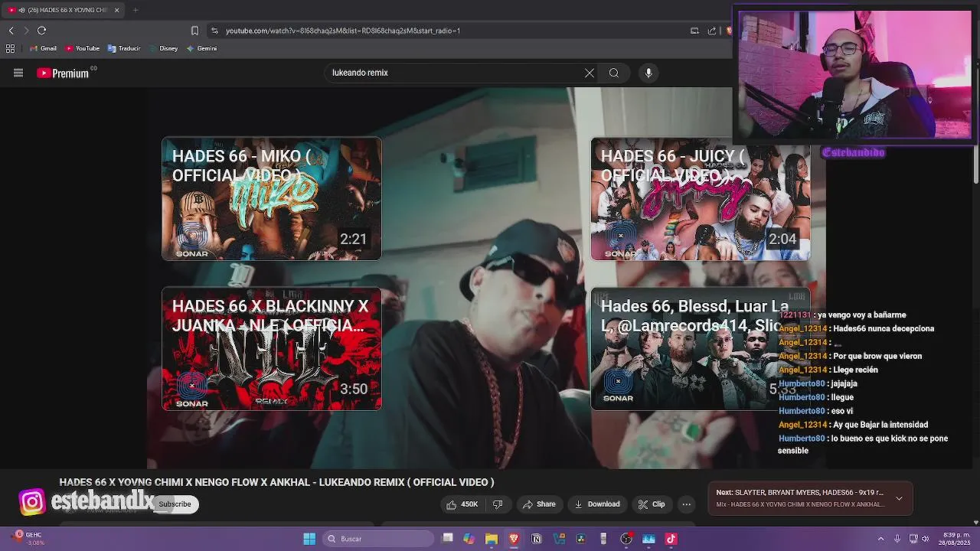Open OBS Studio from taskbar
Image resolution: width=980 pixels, height=551 pixels.
(x=626, y=539)
